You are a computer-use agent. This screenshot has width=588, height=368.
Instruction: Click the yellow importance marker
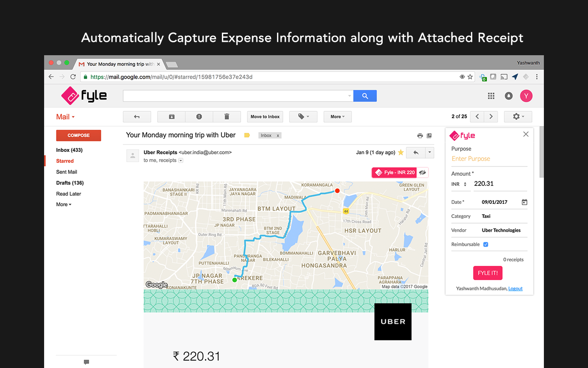click(x=247, y=135)
